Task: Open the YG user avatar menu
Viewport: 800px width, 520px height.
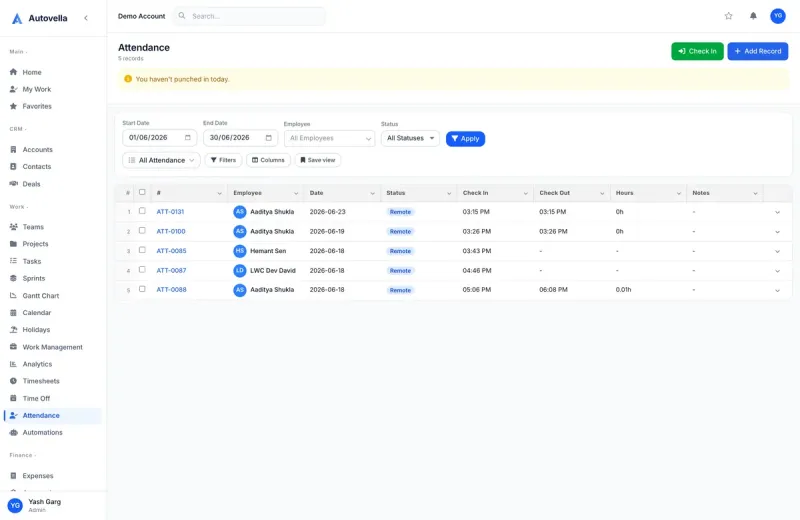Action: tap(778, 16)
